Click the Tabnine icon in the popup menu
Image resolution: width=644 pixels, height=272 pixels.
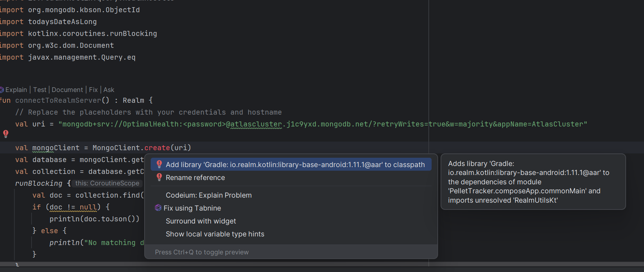(x=158, y=208)
